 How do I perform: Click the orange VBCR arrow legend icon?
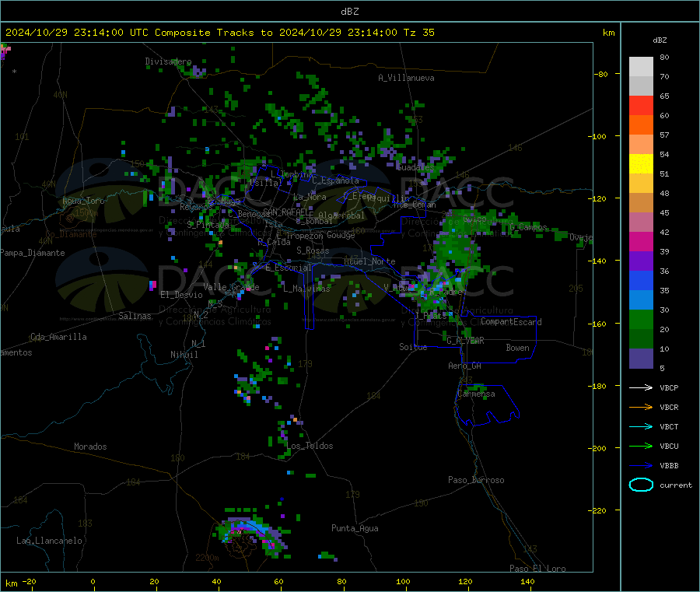point(641,407)
